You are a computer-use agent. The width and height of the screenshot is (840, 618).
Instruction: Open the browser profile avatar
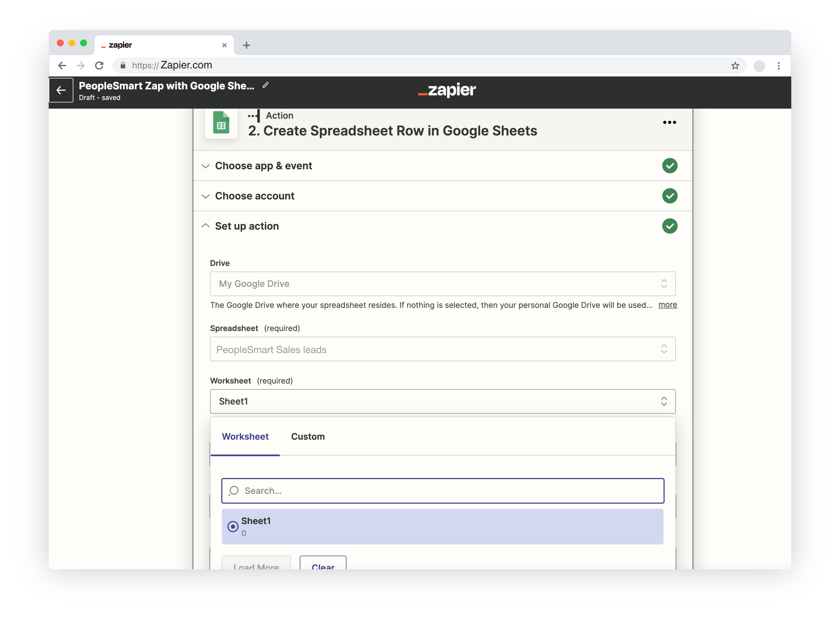tap(759, 66)
